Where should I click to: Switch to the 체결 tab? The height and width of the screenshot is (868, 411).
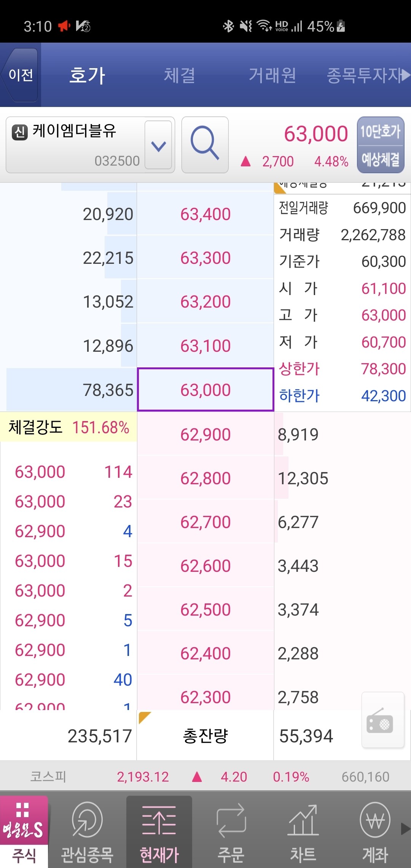click(x=180, y=75)
